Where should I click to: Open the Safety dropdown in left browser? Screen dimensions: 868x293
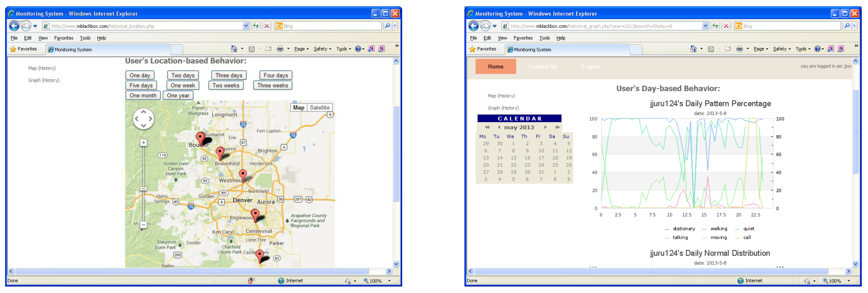coord(322,49)
